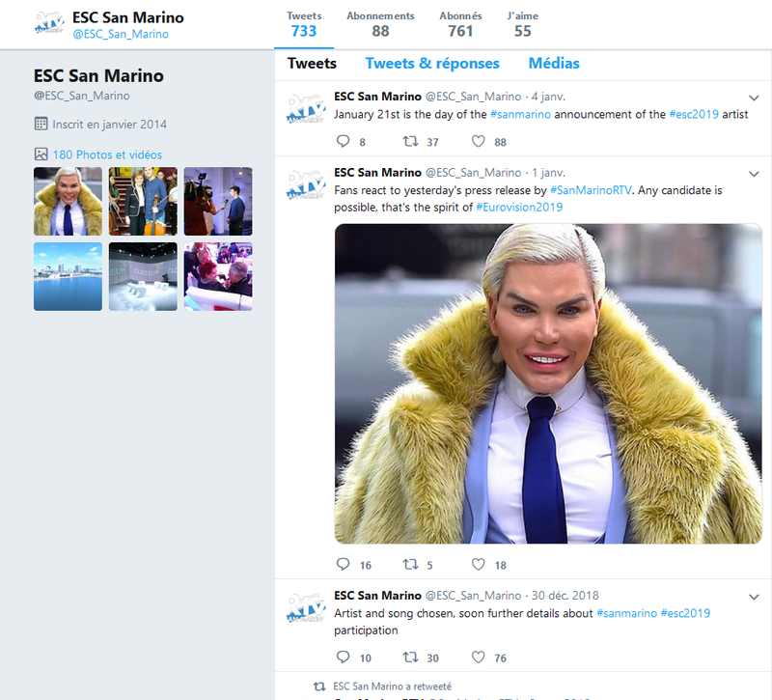Click the calendar icon beside join date
The width and height of the screenshot is (772, 700).
coord(41,124)
